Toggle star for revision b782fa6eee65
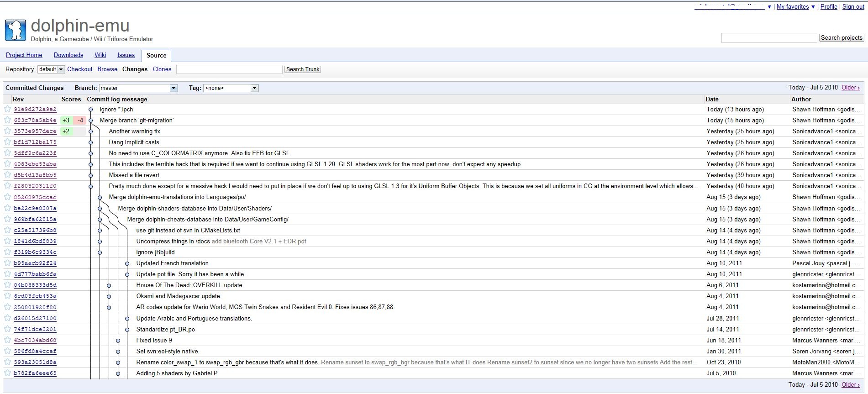The height and width of the screenshot is (394, 868). click(x=8, y=373)
